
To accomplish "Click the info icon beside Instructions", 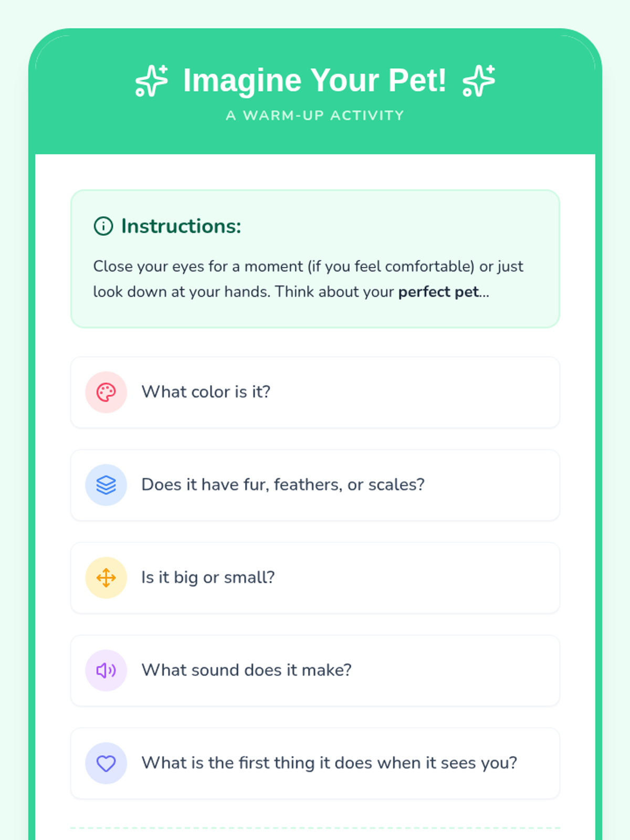I will click(103, 226).
